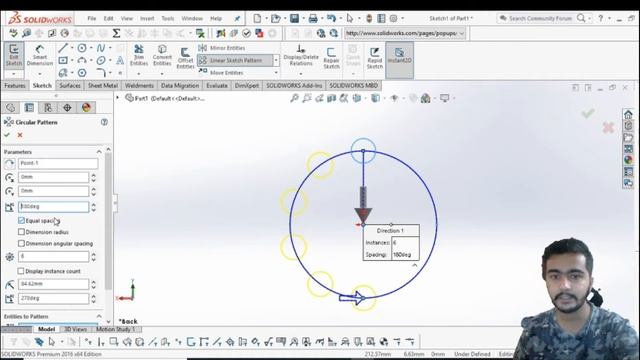
Task: Confirm sketch with corner green check
Action: 588,113
